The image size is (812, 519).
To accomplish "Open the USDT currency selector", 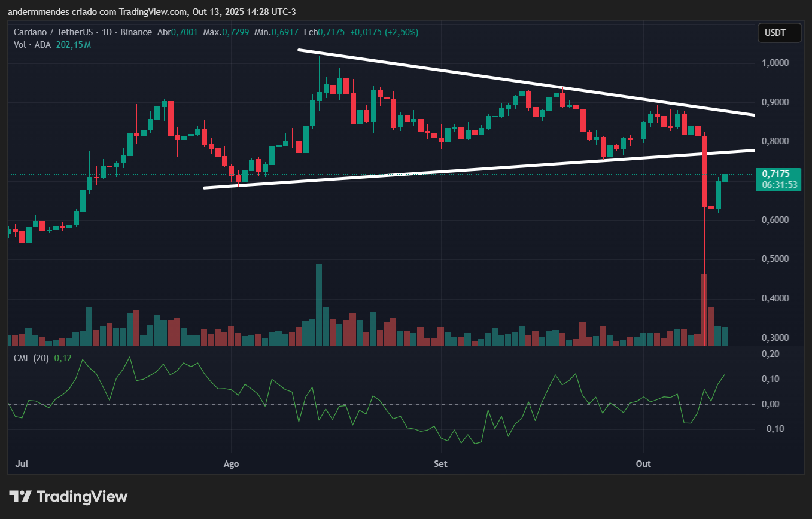I will (779, 33).
